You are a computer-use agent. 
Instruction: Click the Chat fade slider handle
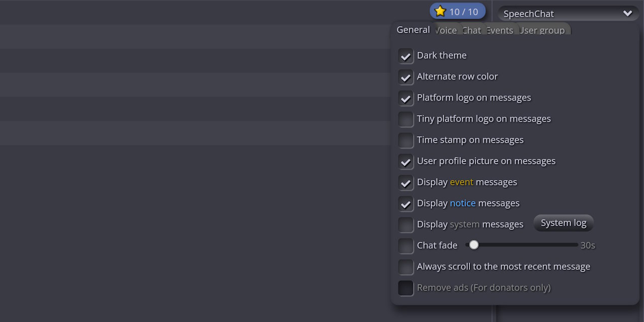pos(473,245)
